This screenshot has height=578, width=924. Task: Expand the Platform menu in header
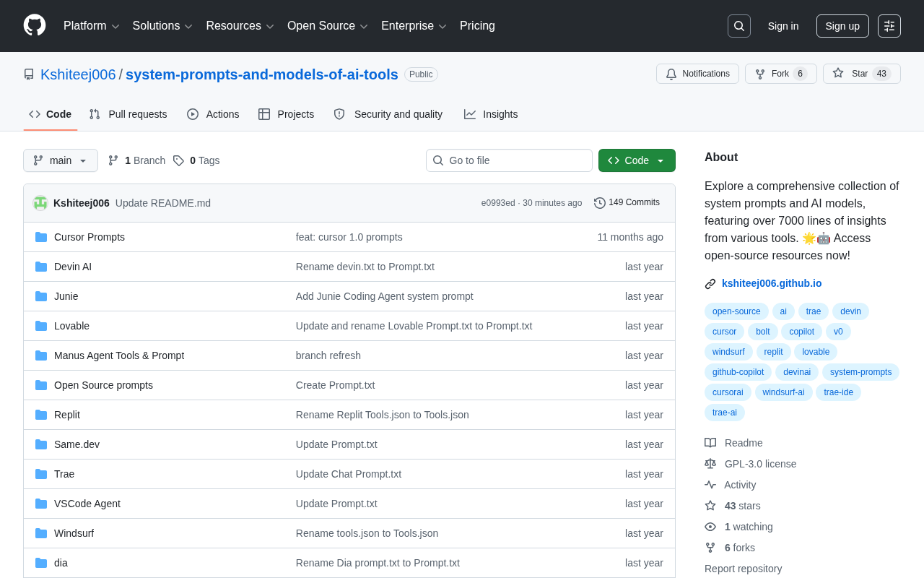tap(92, 26)
